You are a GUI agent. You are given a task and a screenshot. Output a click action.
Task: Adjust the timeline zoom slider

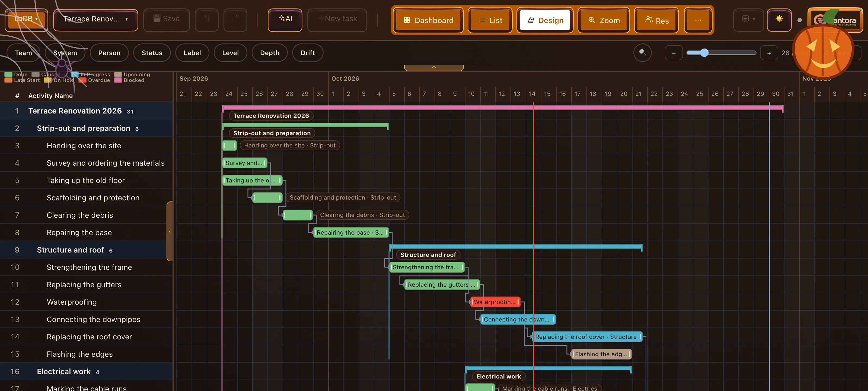click(x=722, y=53)
